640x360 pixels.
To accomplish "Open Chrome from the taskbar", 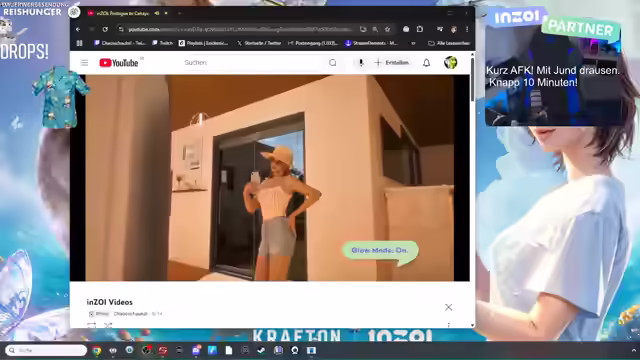I will [97, 350].
